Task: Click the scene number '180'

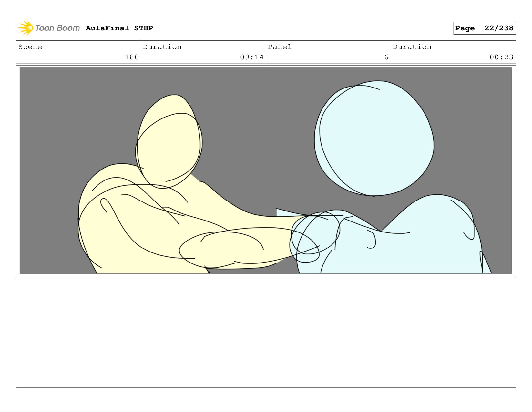Action: 132,57
